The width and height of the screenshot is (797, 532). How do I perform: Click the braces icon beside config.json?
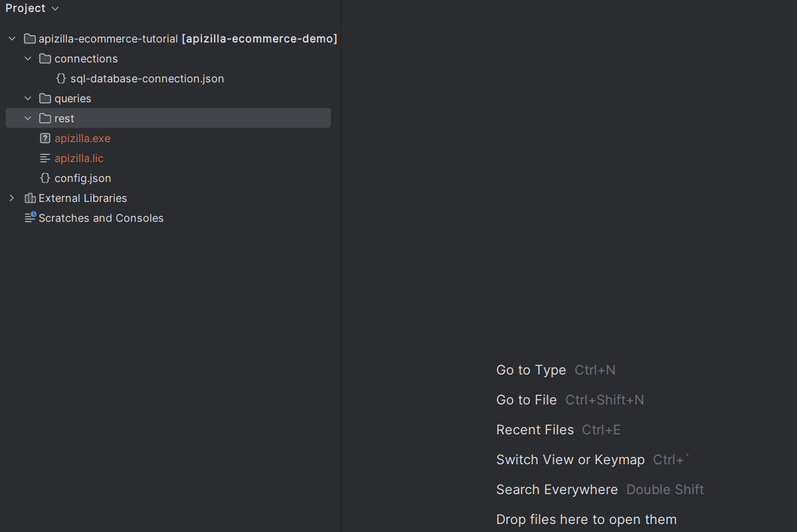click(x=45, y=178)
